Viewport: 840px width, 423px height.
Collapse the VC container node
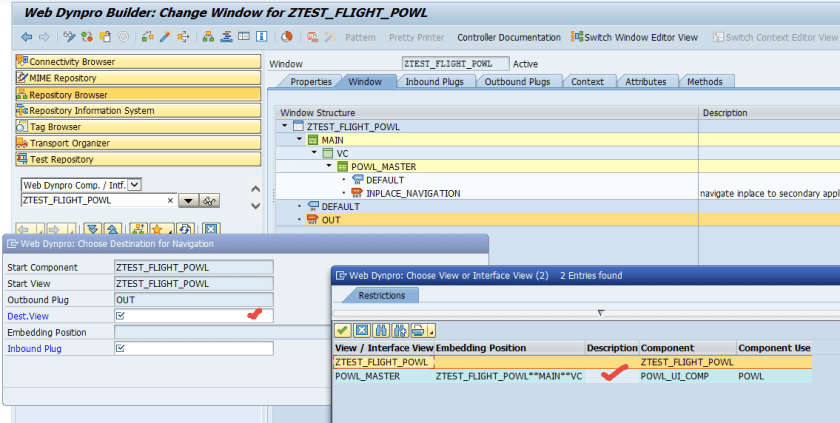point(314,153)
